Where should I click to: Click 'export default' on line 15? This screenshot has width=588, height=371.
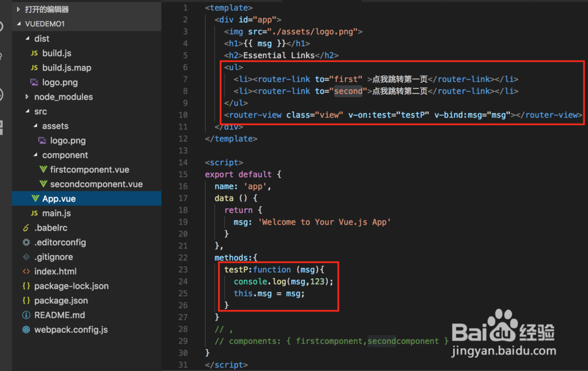pyautogui.click(x=238, y=175)
